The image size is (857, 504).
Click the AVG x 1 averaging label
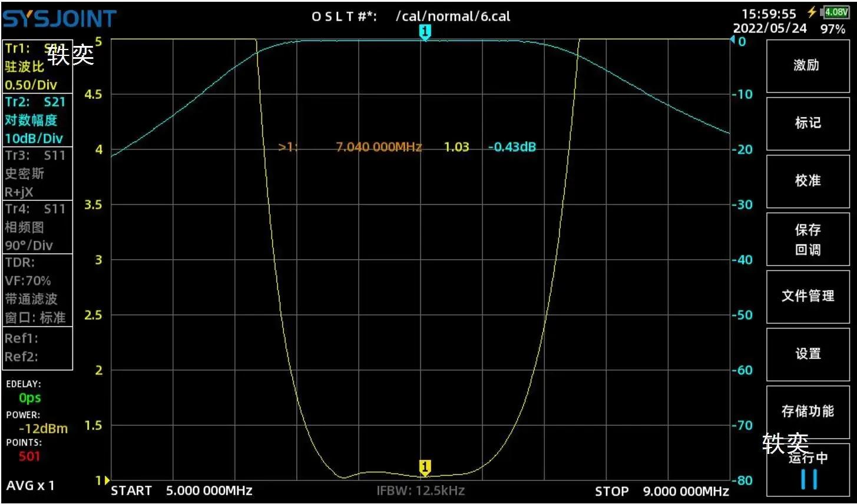coord(30,486)
